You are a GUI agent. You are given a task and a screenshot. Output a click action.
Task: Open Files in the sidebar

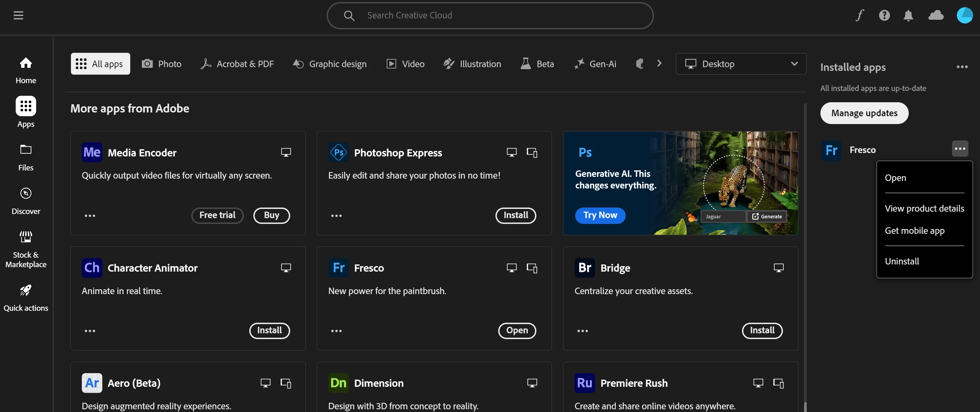pyautogui.click(x=26, y=157)
